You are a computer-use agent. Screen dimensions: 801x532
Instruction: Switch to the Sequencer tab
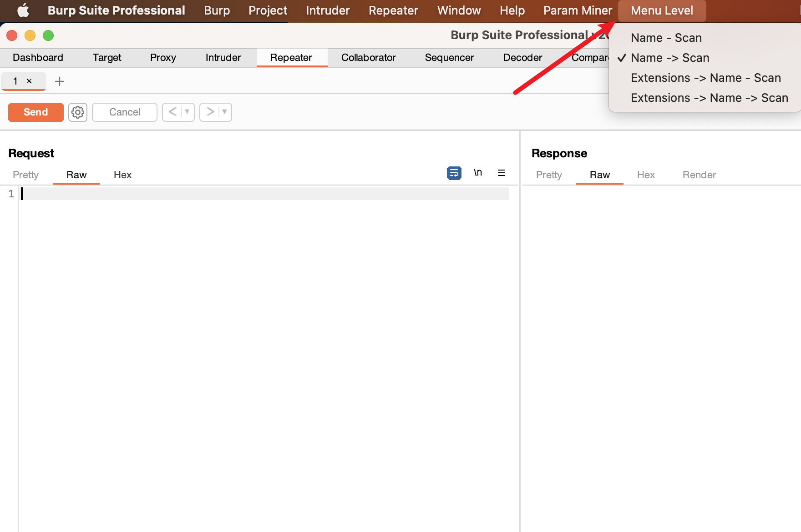point(449,58)
